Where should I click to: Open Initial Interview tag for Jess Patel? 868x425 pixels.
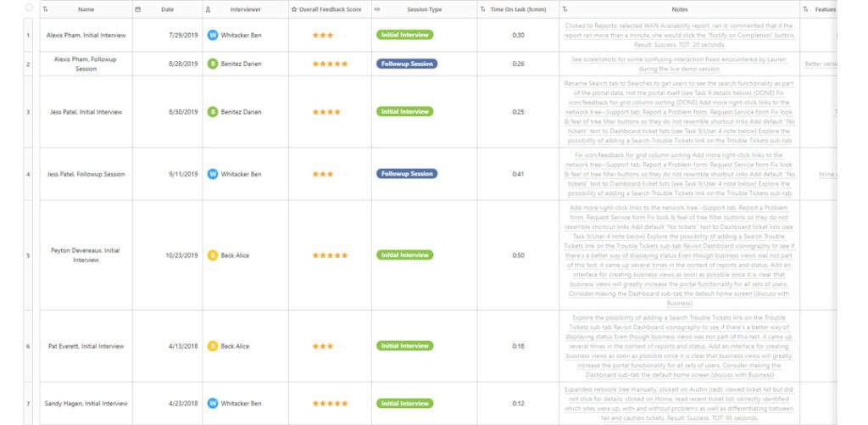404,111
